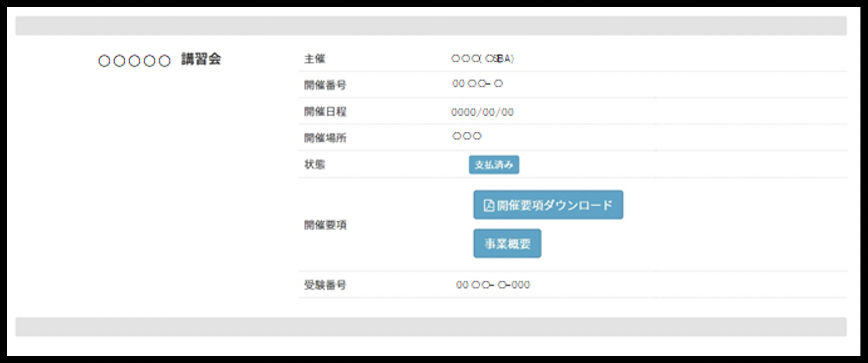
Task: Open the 事業概要 button
Action: 507,244
